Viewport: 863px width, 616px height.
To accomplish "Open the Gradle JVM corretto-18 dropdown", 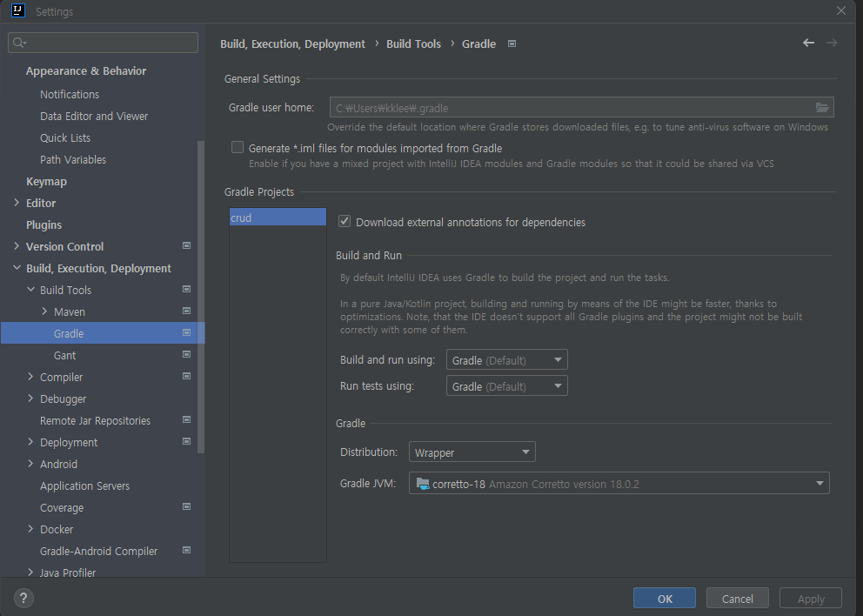I will tap(619, 484).
